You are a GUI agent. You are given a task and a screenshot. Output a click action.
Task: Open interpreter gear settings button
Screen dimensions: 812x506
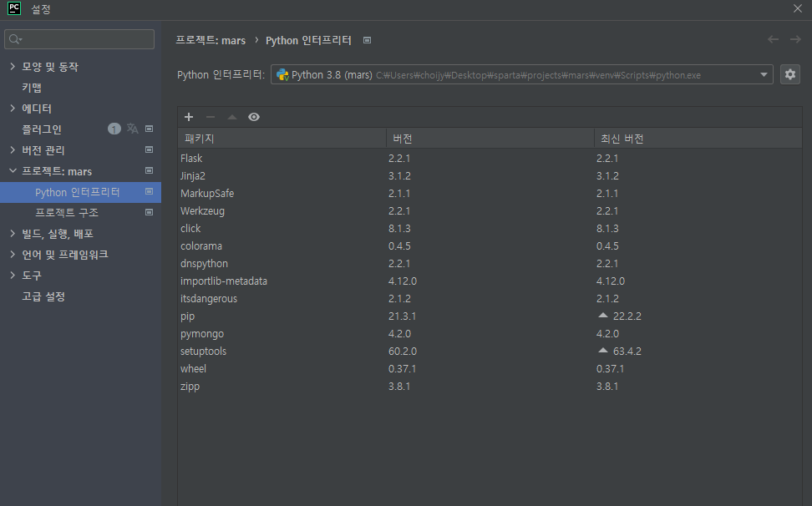click(x=789, y=74)
